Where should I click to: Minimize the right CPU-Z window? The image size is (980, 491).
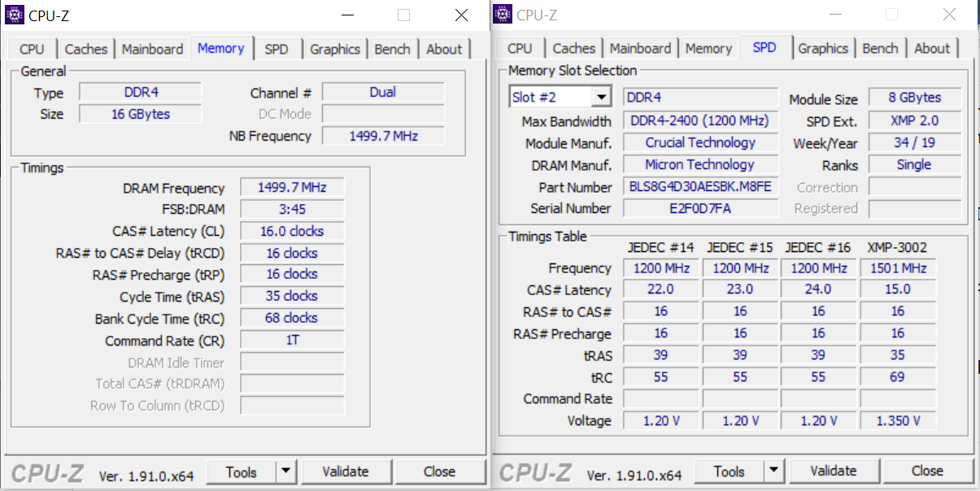tap(835, 15)
